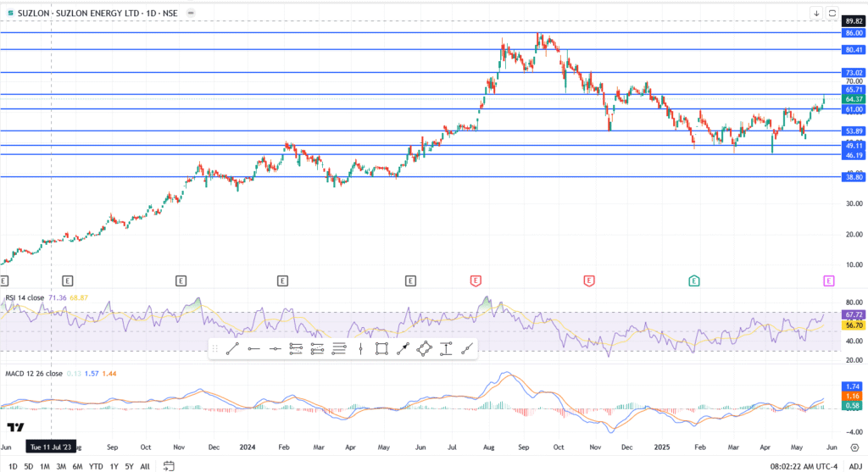Viewport: 868px width, 472px height.
Task: Choose the Vertical Line tool
Action: pos(360,348)
